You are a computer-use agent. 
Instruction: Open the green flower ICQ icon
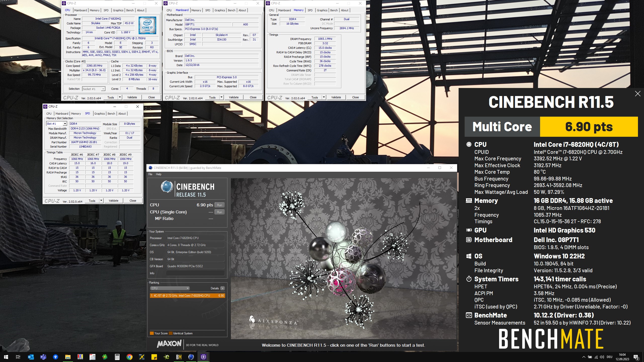point(105,357)
